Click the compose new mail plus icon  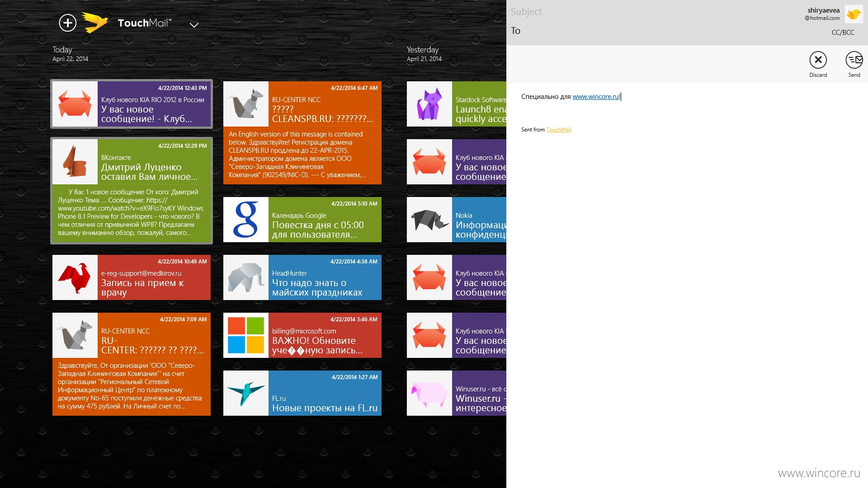pos(68,23)
